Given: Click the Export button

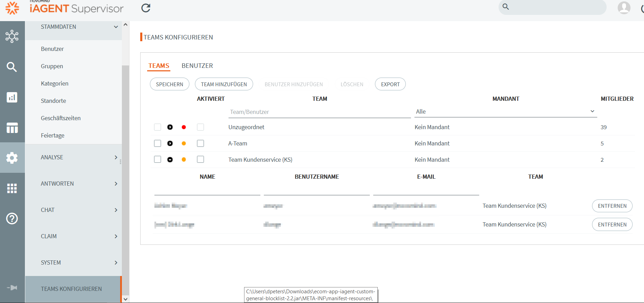Looking at the screenshot, I should (390, 84).
